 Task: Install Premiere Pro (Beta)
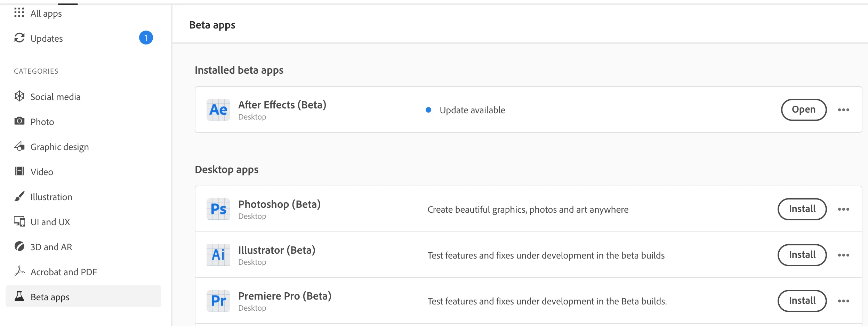coord(802,301)
